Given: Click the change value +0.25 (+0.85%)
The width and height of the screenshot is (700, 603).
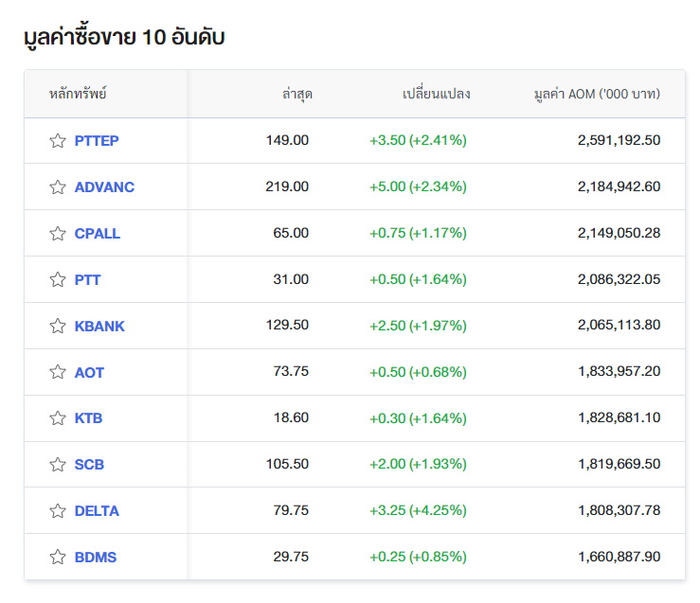Looking at the screenshot, I should (x=418, y=557).
